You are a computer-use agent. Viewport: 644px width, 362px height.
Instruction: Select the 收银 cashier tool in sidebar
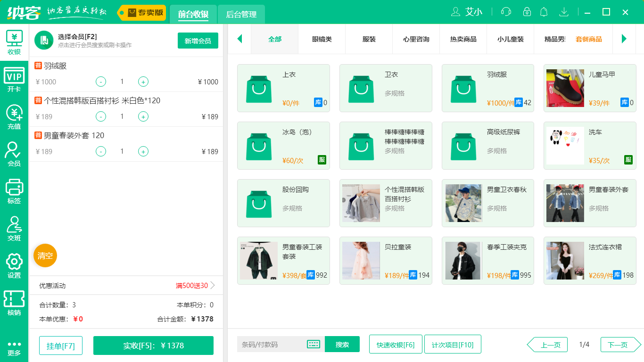click(14, 42)
